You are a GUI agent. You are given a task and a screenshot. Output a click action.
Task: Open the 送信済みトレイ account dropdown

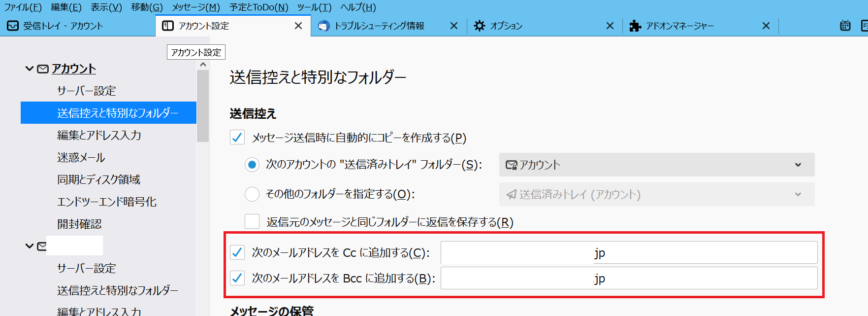tap(656, 165)
